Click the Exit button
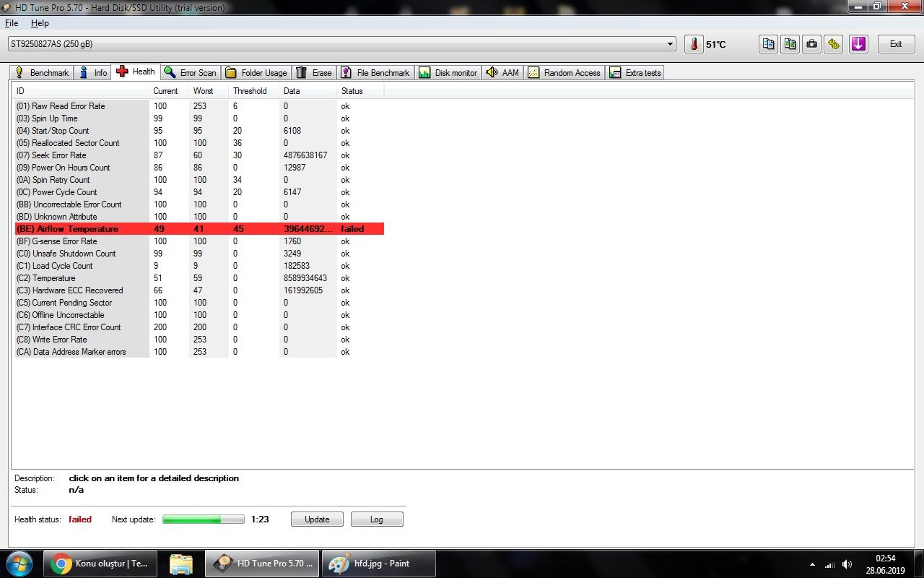This screenshot has height=578, width=924. (x=896, y=44)
